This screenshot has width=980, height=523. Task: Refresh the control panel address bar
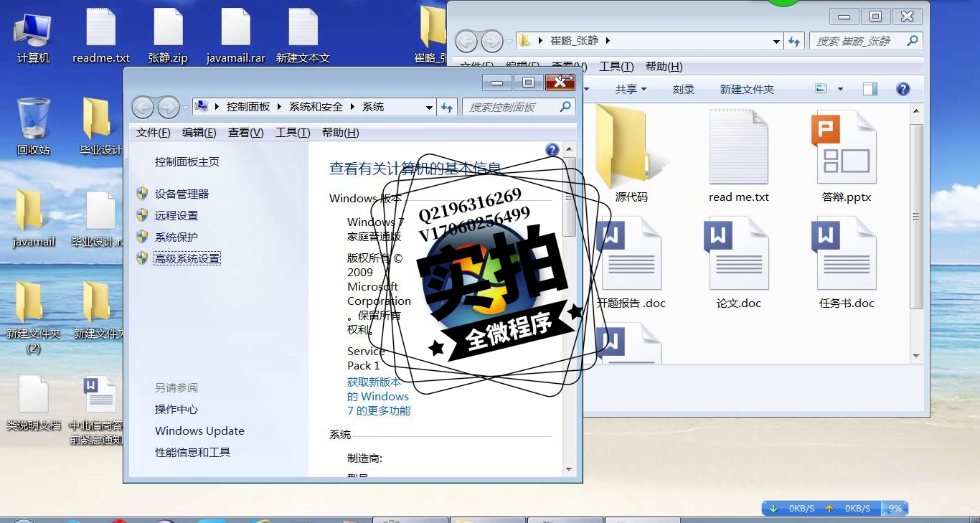pyautogui.click(x=447, y=107)
